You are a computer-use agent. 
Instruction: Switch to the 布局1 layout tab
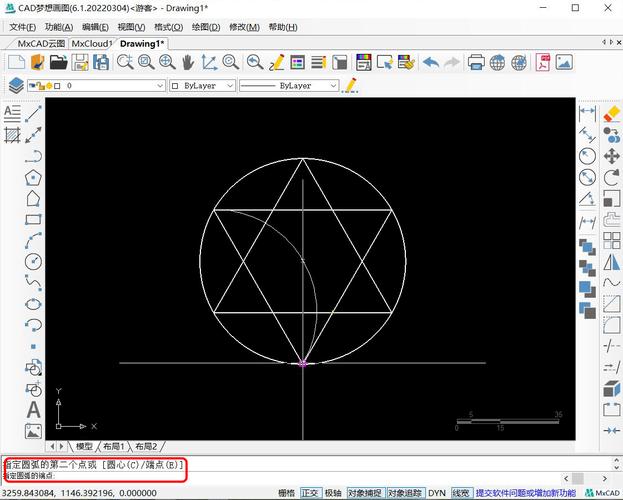tap(114, 446)
